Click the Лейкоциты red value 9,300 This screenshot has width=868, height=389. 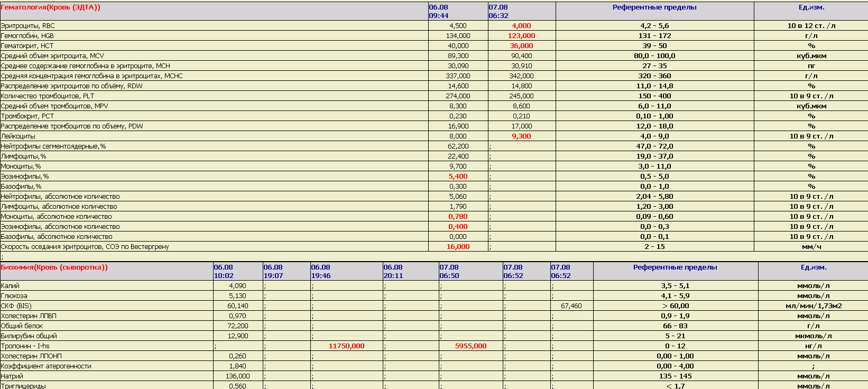521,136
